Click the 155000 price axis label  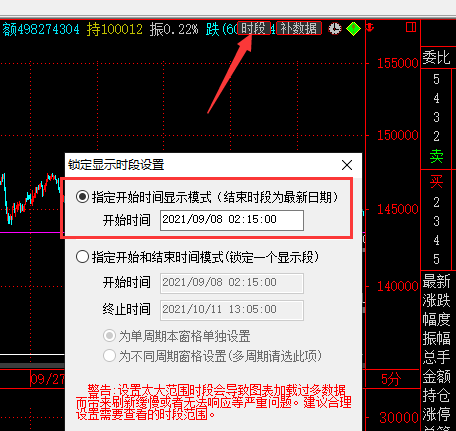click(x=397, y=63)
